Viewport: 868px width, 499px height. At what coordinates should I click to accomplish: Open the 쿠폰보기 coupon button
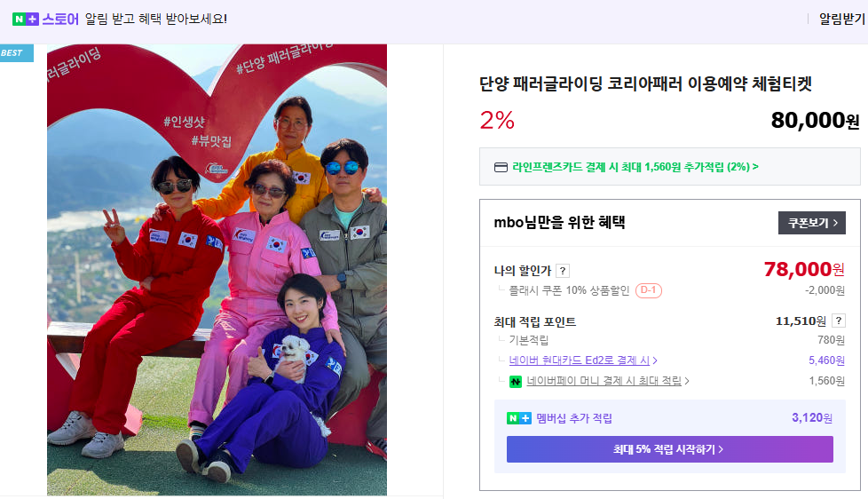point(811,223)
